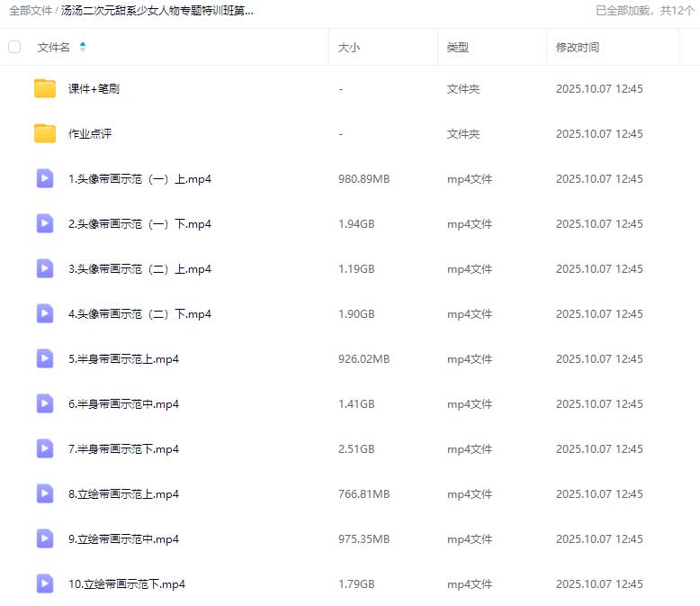Sort files by 修改时间 column header
The width and height of the screenshot is (700, 606).
[x=577, y=48]
